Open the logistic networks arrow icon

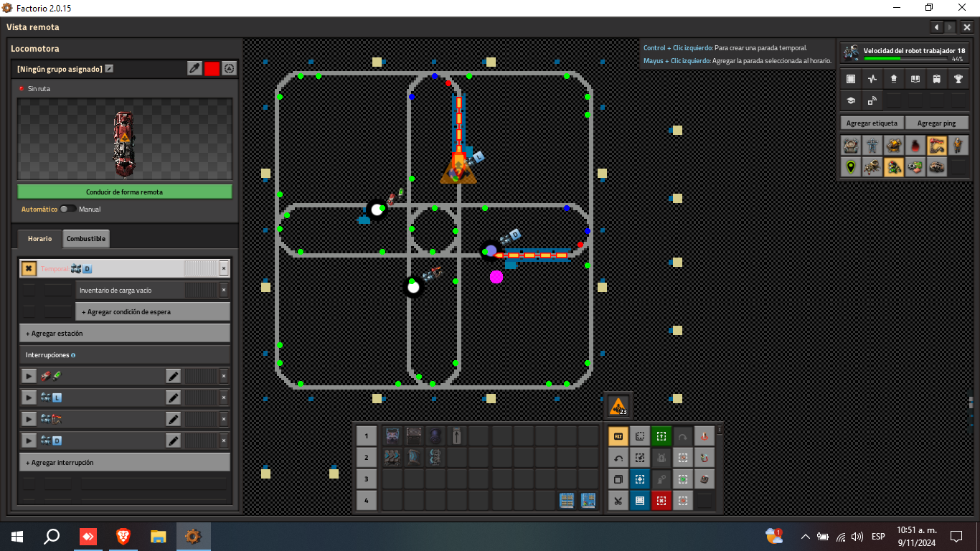(x=894, y=79)
